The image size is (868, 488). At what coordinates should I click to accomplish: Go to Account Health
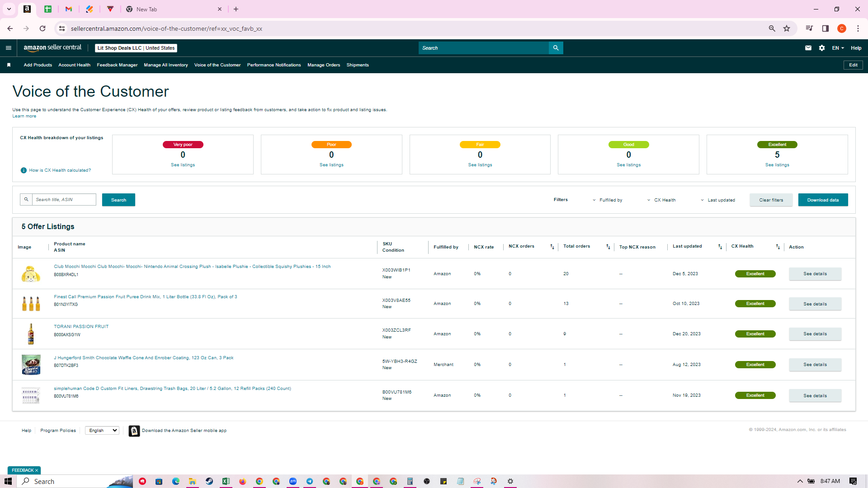click(75, 65)
